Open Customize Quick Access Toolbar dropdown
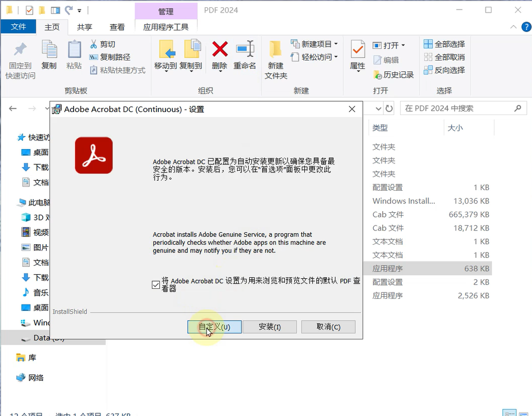The image size is (532, 416). (x=79, y=11)
